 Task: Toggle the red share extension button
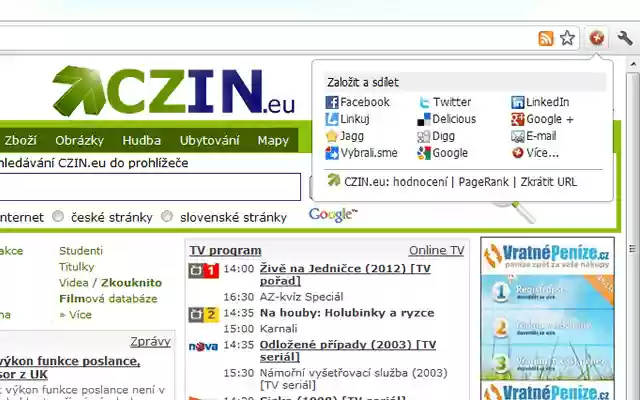point(597,38)
